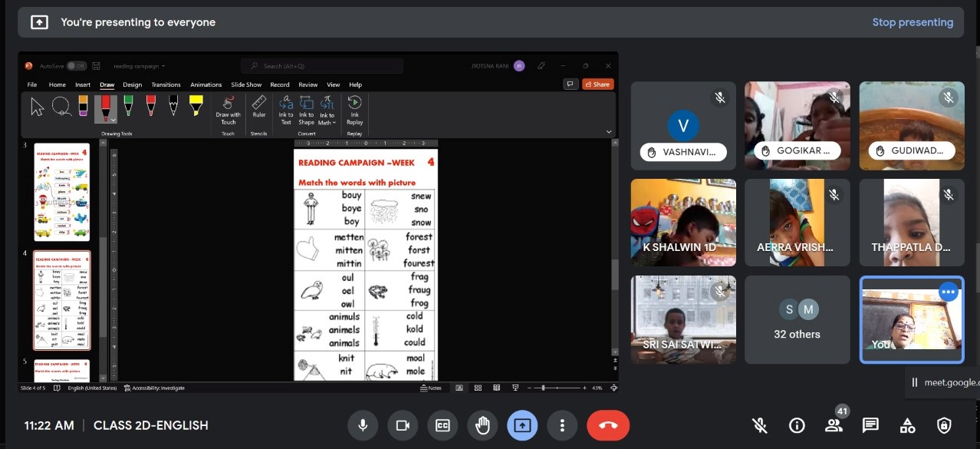Click Accessibility: Investigate status
Image resolution: width=980 pixels, height=449 pixels.
(154, 388)
